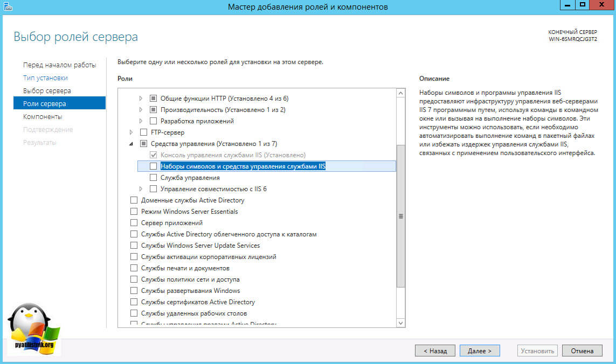Screen dimensions: 616x364
Task: Select Консоль управления службами IIS row text
Action: pyautogui.click(x=233, y=155)
